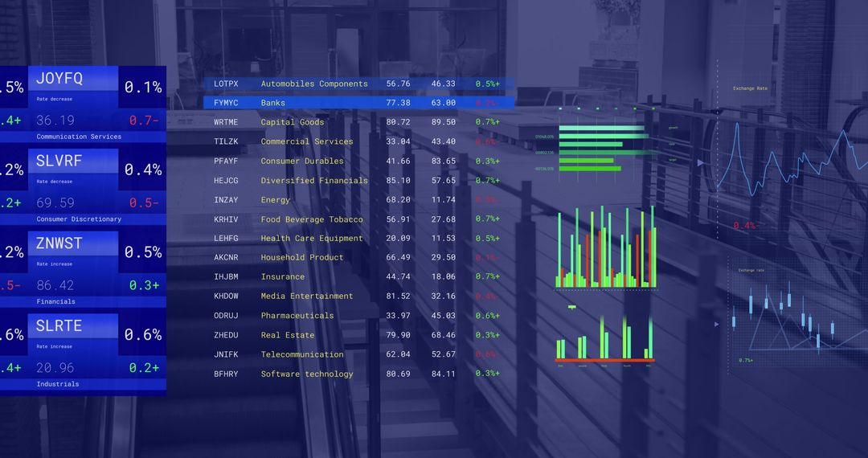868x458 pixels.
Task: Click the 84.11 value in Software technology row
Action: pyautogui.click(x=444, y=374)
